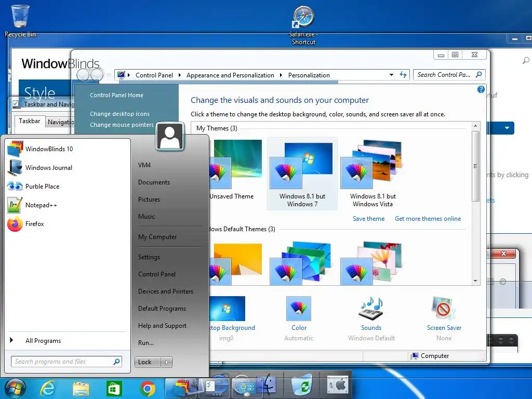Image resolution: width=532 pixels, height=399 pixels.
Task: Open Devices and Printers from Start menu
Action: pos(166,291)
